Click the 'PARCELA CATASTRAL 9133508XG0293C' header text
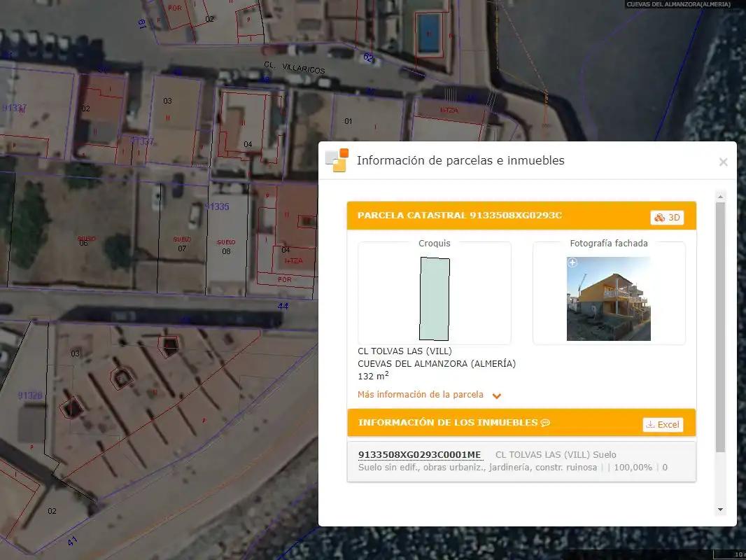The image size is (746, 560). [460, 215]
